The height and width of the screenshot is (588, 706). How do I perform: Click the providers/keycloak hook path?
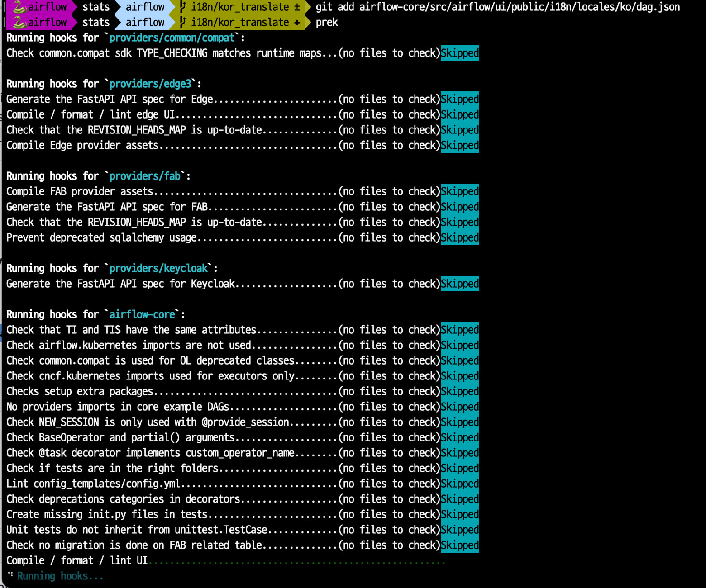[158, 268]
